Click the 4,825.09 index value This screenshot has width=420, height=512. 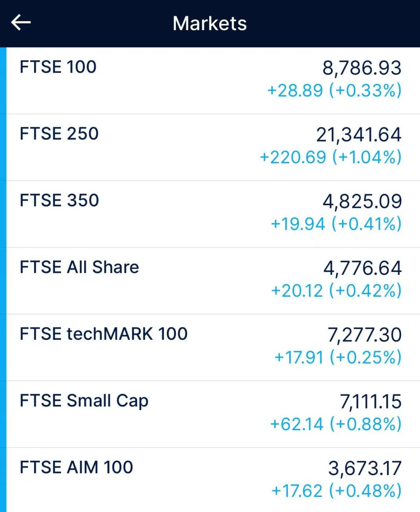(362, 201)
